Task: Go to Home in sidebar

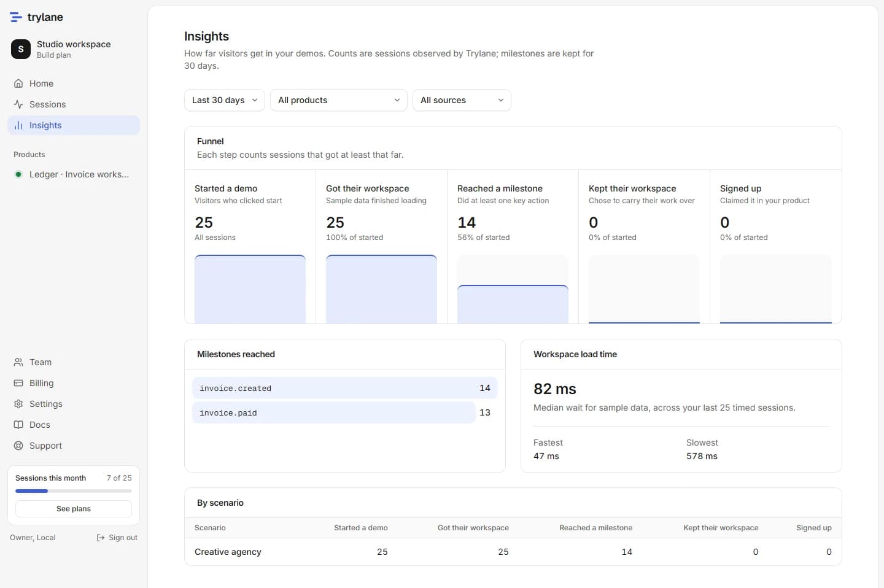Action: click(x=74, y=83)
